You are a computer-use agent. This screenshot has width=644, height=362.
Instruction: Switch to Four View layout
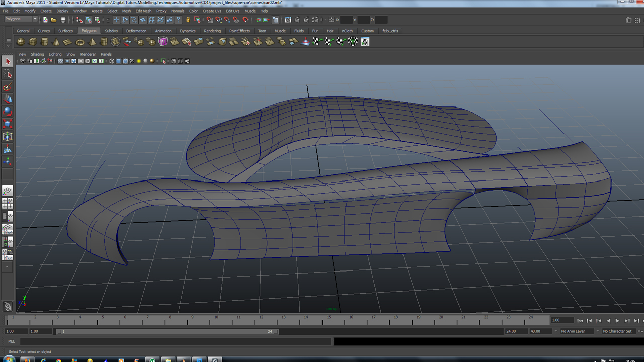(8, 203)
